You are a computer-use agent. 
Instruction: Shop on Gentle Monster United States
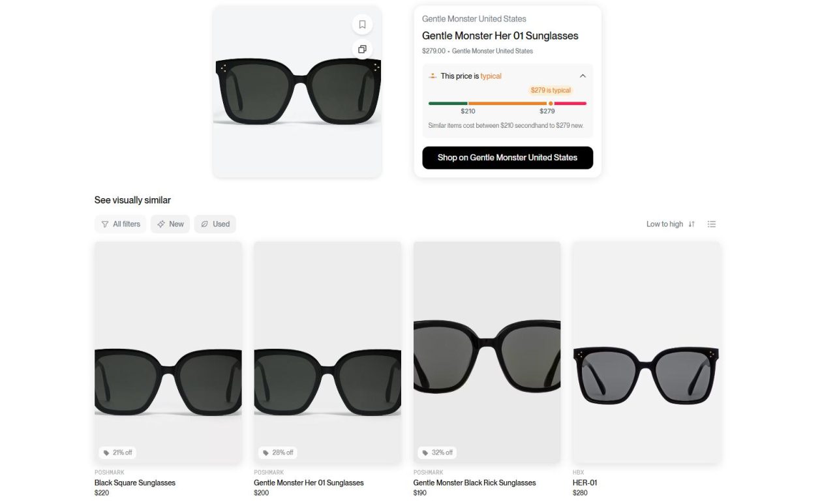(x=508, y=158)
